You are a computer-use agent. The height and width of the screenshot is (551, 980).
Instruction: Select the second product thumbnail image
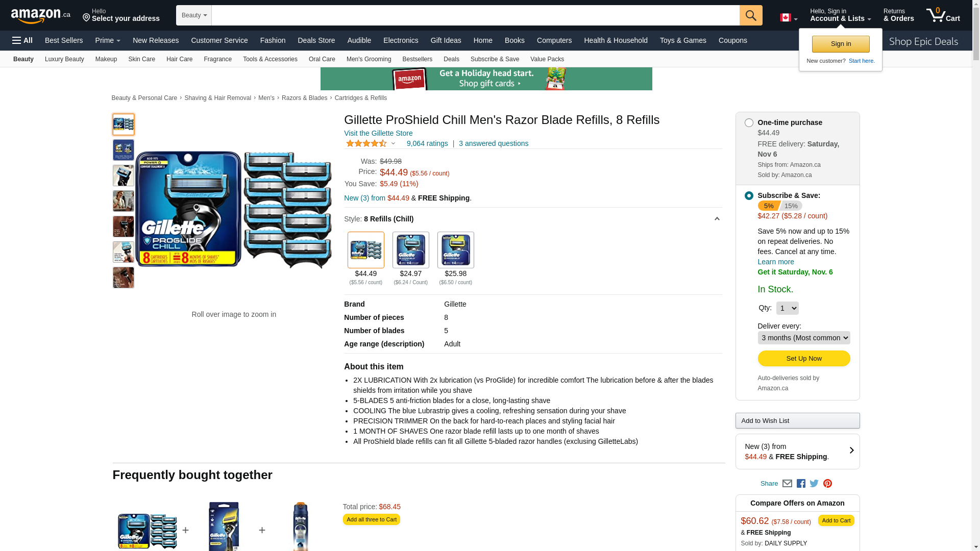point(124,150)
